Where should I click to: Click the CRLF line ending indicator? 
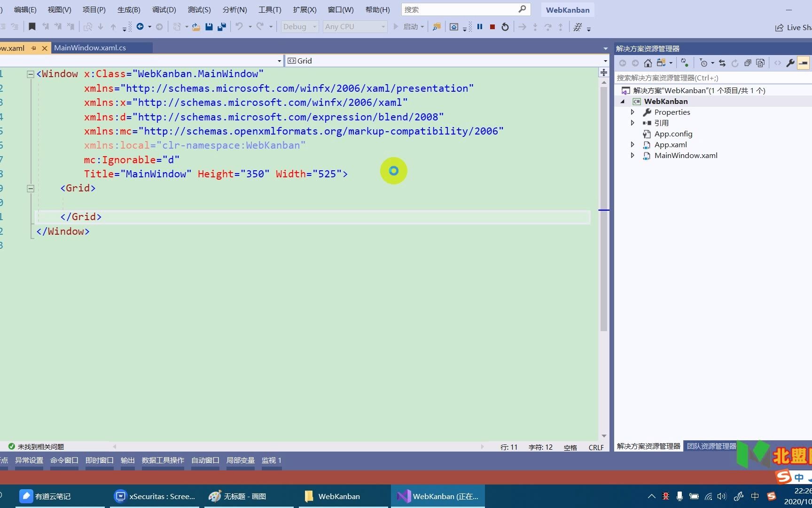click(596, 447)
